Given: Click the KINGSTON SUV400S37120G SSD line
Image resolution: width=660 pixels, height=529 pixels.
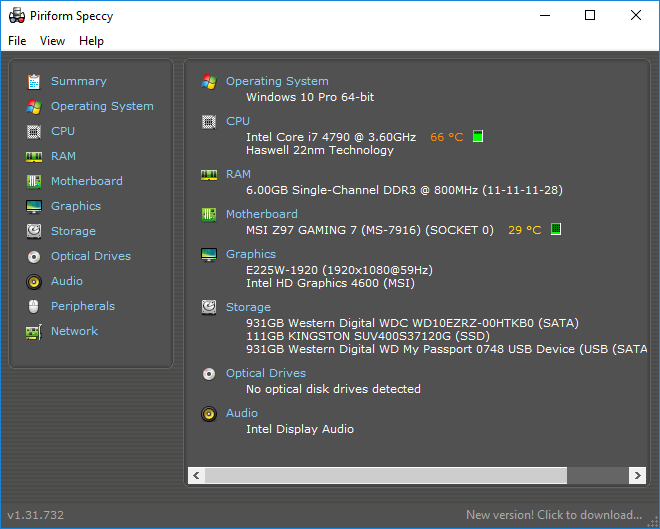Looking at the screenshot, I should click(x=368, y=336).
